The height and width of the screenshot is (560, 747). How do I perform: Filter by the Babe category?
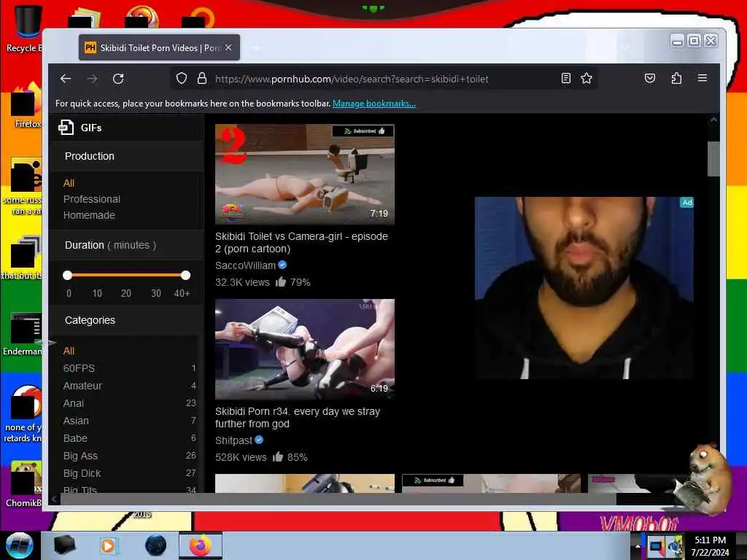75,438
